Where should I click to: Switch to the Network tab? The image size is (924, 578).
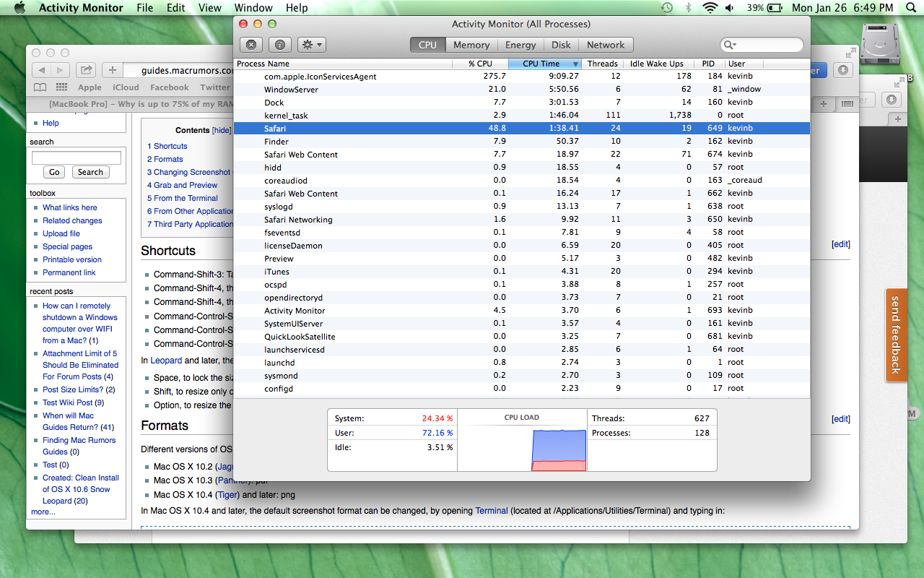pos(606,45)
